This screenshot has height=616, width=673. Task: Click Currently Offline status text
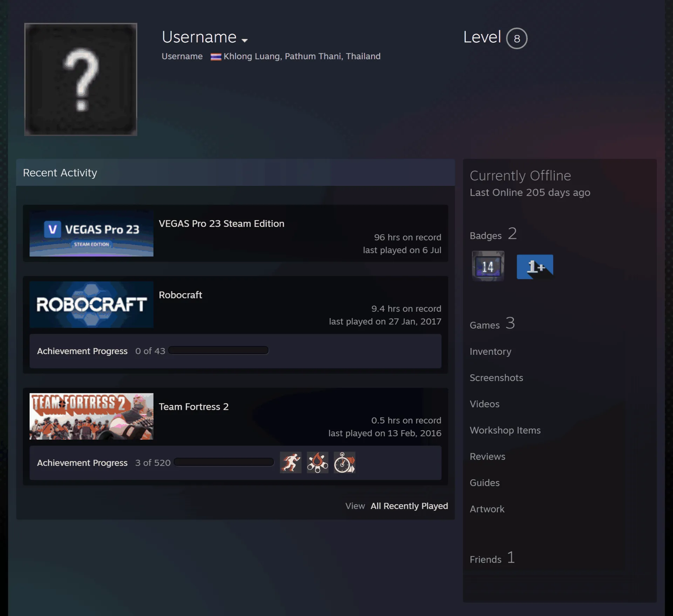pos(520,176)
